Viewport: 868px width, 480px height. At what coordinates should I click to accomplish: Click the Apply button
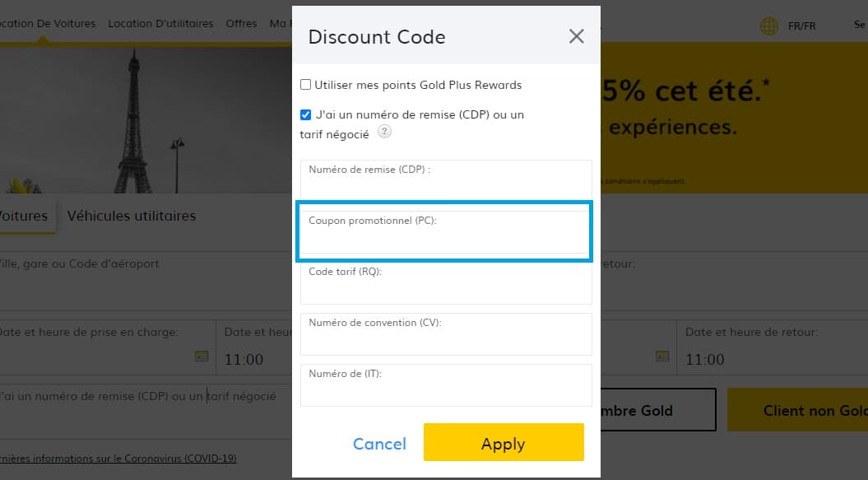pos(503,442)
